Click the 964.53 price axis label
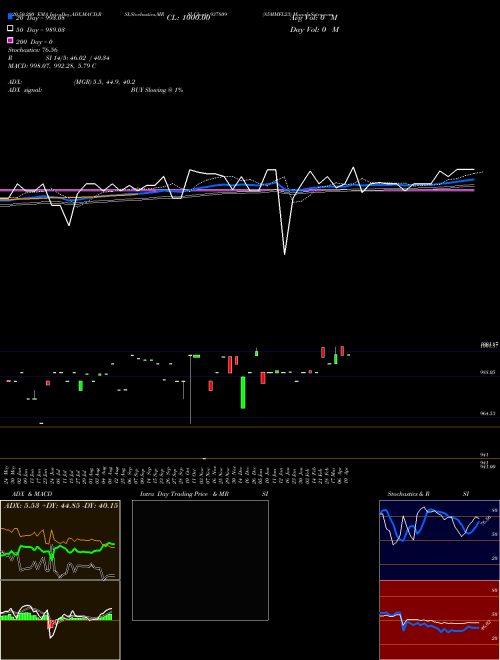The width and height of the screenshot is (500, 660). [x=488, y=414]
